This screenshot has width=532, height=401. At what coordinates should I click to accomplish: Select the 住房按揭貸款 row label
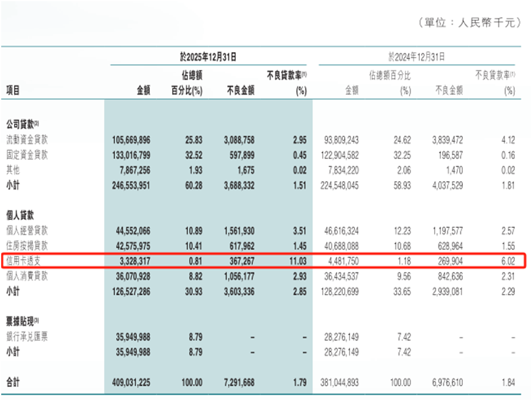[x=27, y=244]
